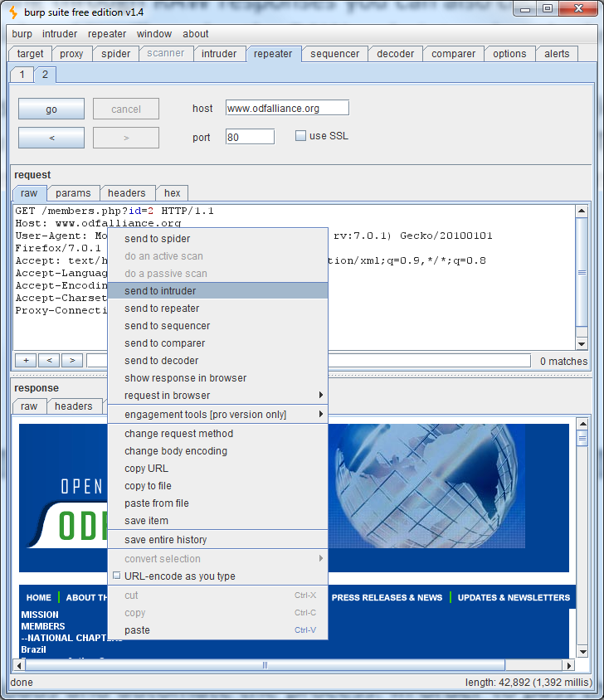Choose save item from context menu
The image size is (604, 700).
pos(218,521)
